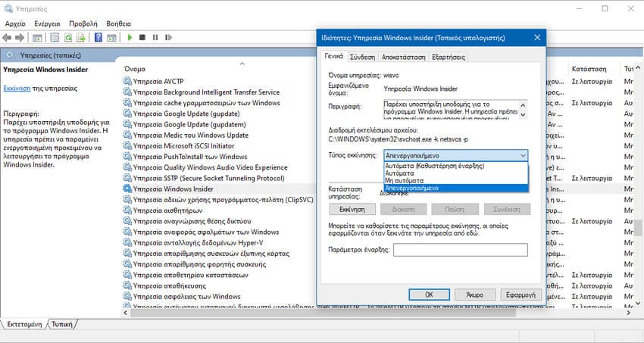Viewport: 644px width, 343px height.
Task: Open the Ενέργεια menu
Action: [47, 23]
